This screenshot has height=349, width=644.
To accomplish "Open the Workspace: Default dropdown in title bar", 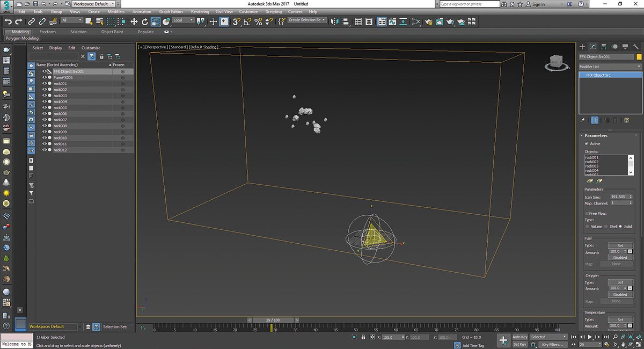I will (x=93, y=4).
